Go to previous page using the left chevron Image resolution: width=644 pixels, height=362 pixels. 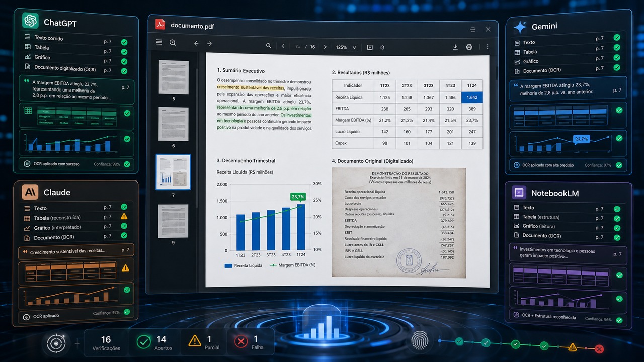click(x=283, y=47)
